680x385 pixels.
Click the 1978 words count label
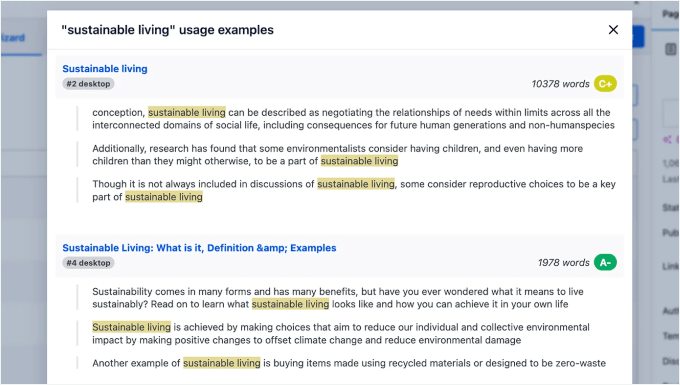point(563,263)
